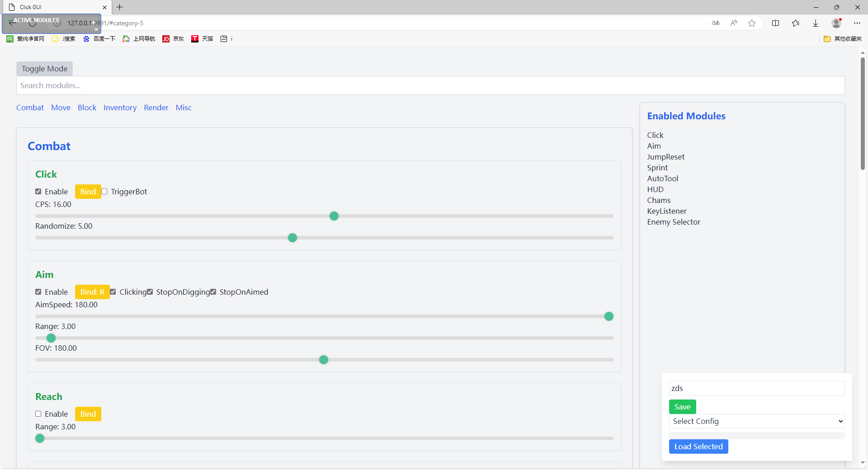
Task: Click the Toggle Mode button
Action: point(44,69)
